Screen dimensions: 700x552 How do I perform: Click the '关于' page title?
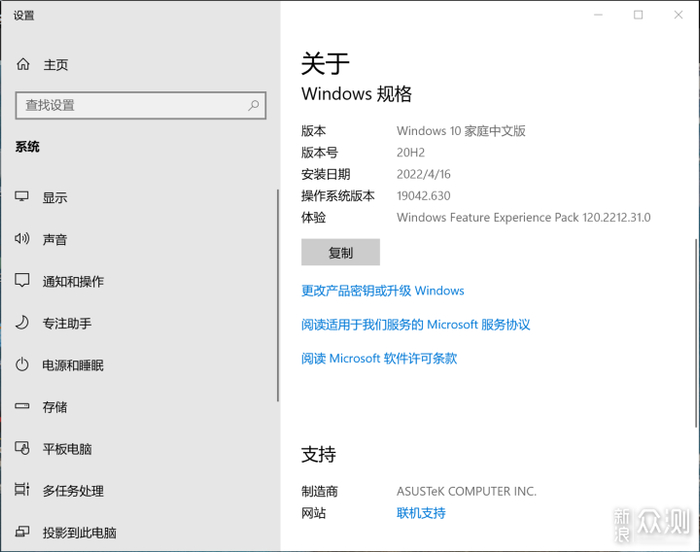tap(325, 63)
